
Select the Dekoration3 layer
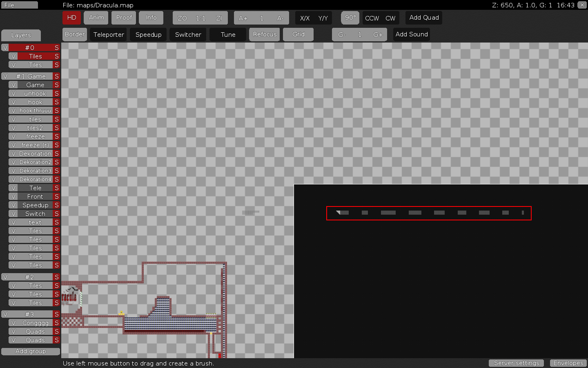pos(36,171)
